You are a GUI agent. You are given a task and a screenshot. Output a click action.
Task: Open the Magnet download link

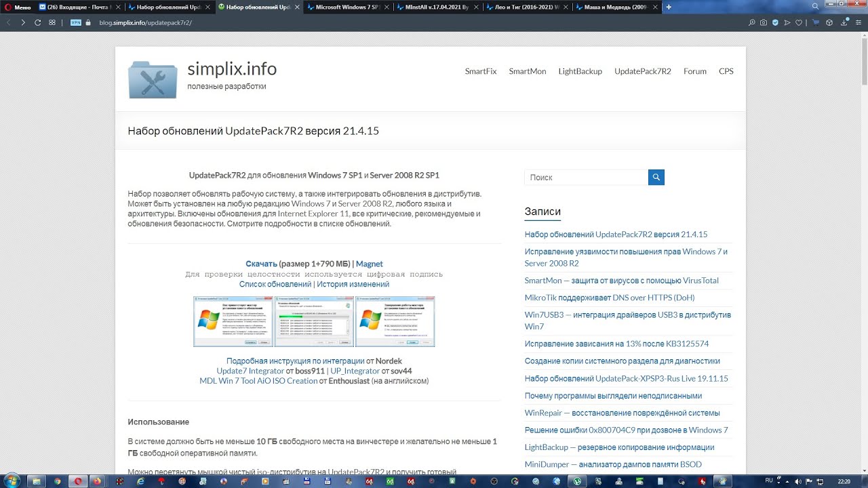370,264
